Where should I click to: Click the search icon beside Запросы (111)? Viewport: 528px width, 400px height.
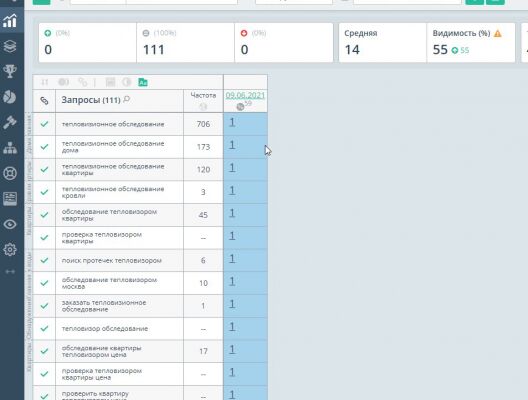(x=127, y=99)
